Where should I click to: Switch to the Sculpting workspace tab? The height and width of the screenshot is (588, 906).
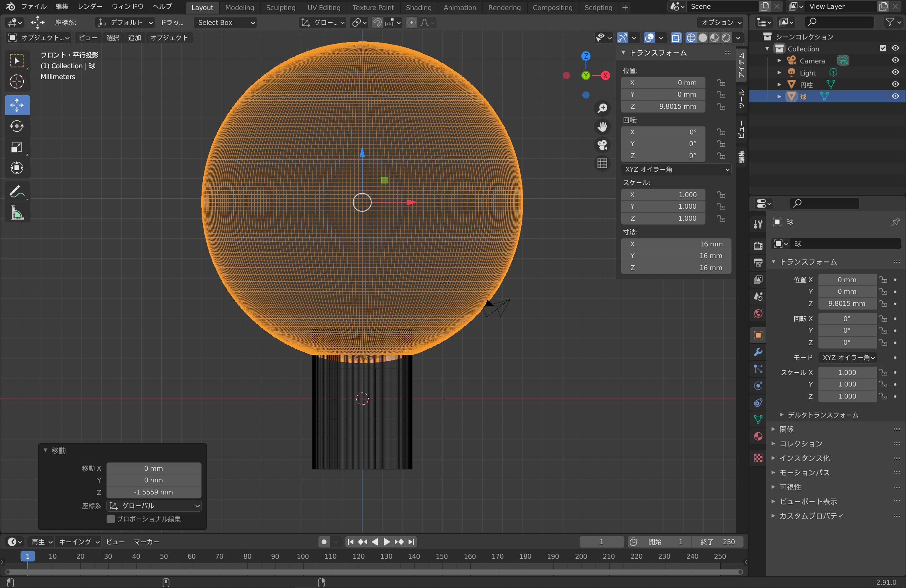(280, 8)
